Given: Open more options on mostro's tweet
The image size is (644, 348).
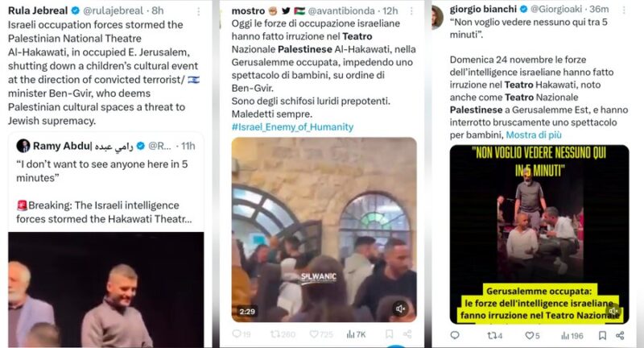Looking at the screenshot, I should (411, 11).
